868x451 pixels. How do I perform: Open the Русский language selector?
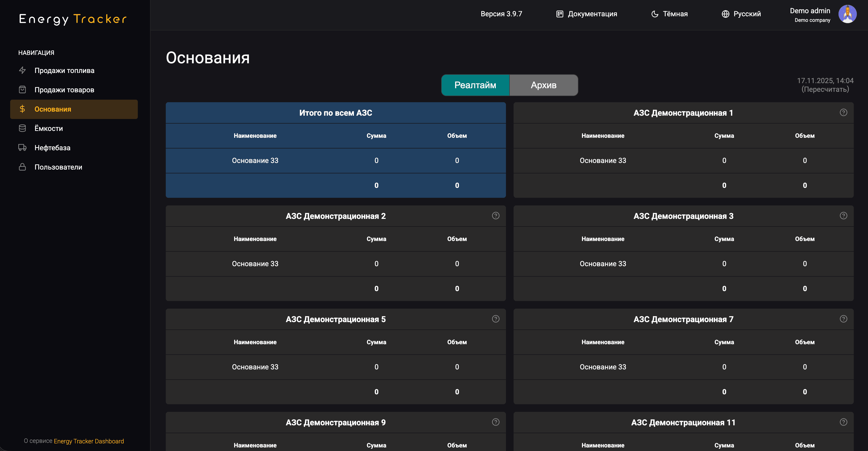click(741, 14)
